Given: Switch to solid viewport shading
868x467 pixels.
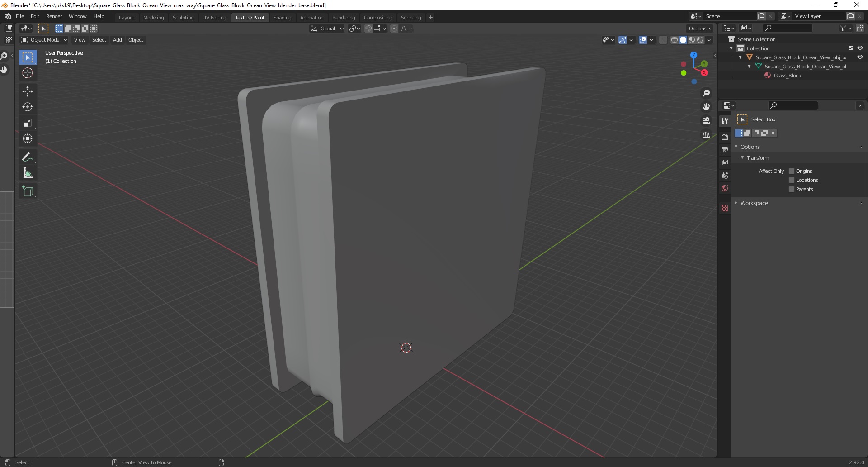Looking at the screenshot, I should tap(683, 40).
